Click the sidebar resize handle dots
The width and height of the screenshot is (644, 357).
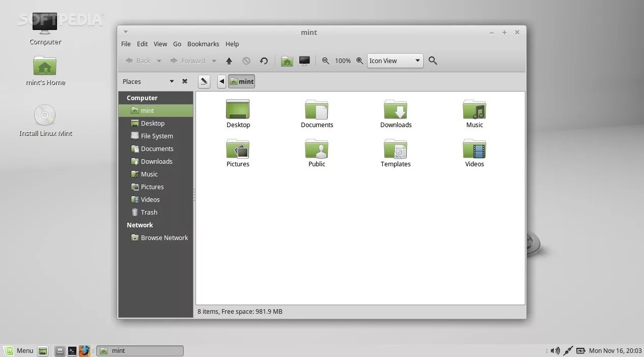[194, 195]
